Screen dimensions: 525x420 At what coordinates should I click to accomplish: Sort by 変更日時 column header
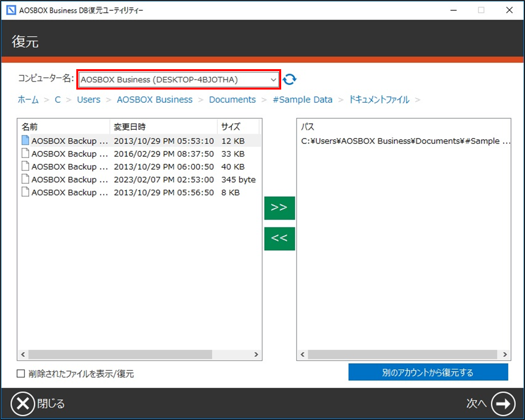[x=163, y=127]
